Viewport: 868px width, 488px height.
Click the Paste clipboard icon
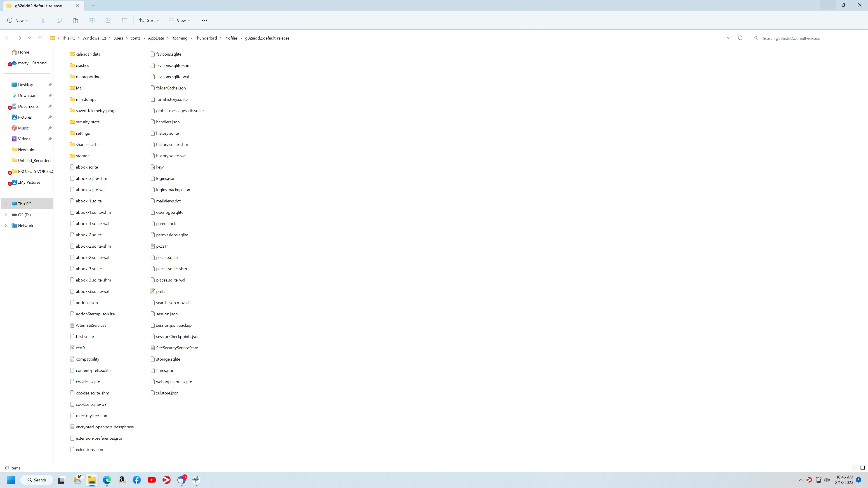click(x=75, y=21)
